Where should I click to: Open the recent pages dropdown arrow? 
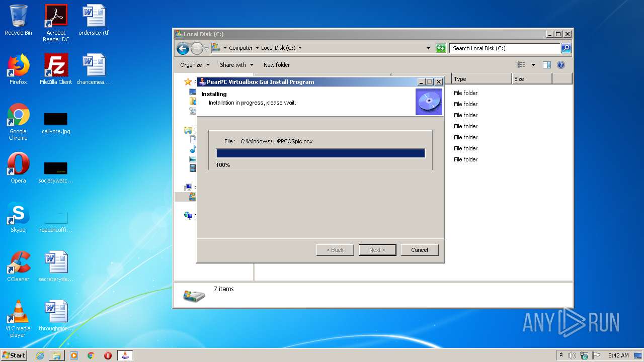coord(206,48)
